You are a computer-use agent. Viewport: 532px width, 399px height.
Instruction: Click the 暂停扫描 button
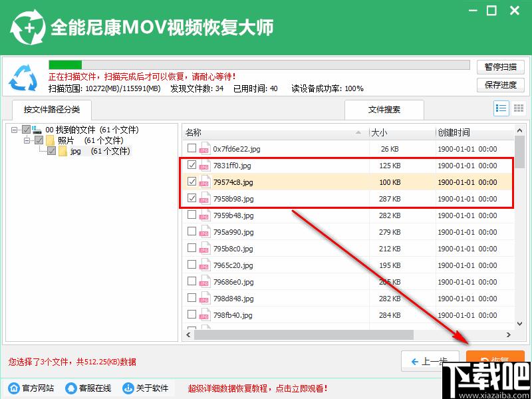(x=501, y=67)
